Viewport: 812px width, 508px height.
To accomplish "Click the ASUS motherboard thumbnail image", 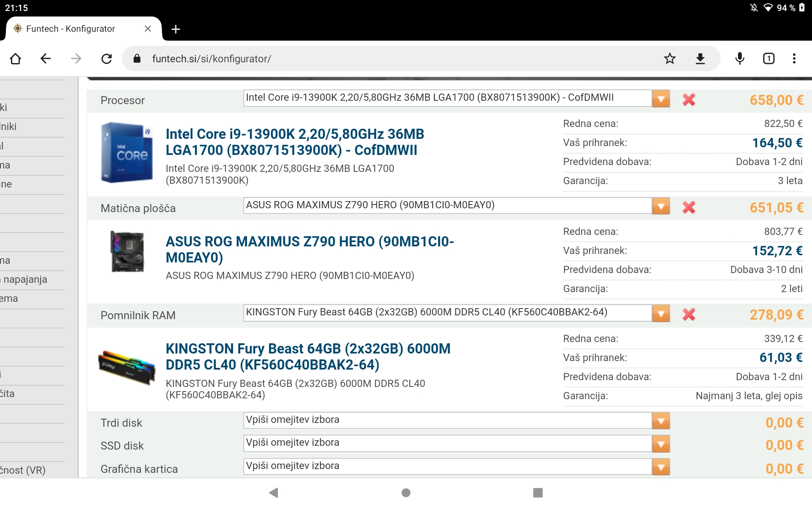I will [127, 251].
